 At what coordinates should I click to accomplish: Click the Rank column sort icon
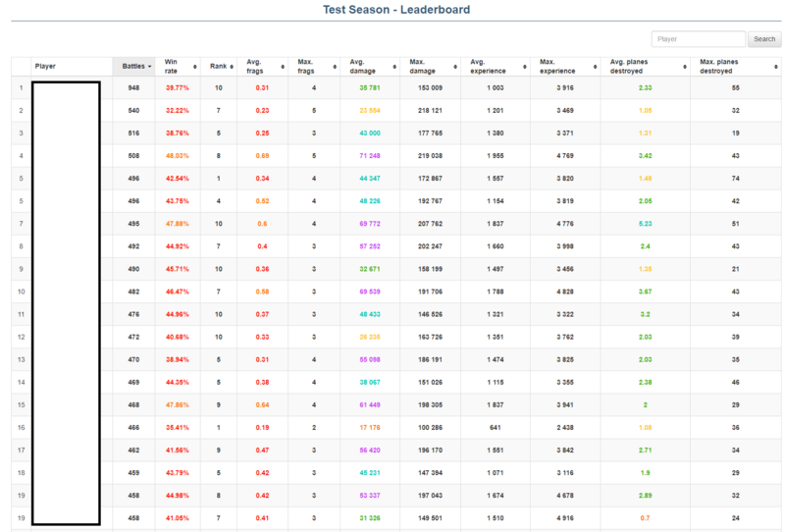(x=232, y=67)
